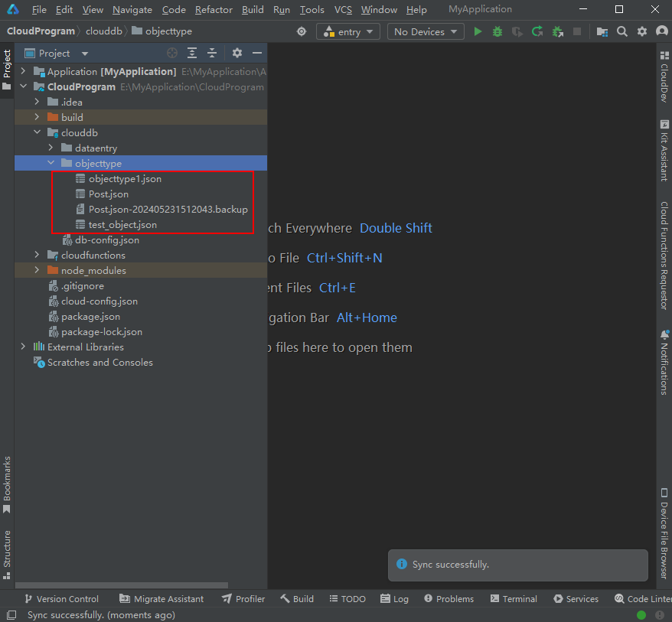Open Search Everywhere magnifier icon
The image size is (672, 622).
pyautogui.click(x=622, y=31)
